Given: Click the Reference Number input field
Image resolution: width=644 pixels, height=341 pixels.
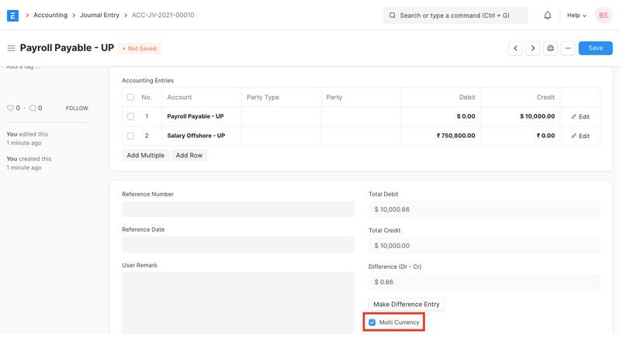Looking at the screenshot, I should click(237, 209).
